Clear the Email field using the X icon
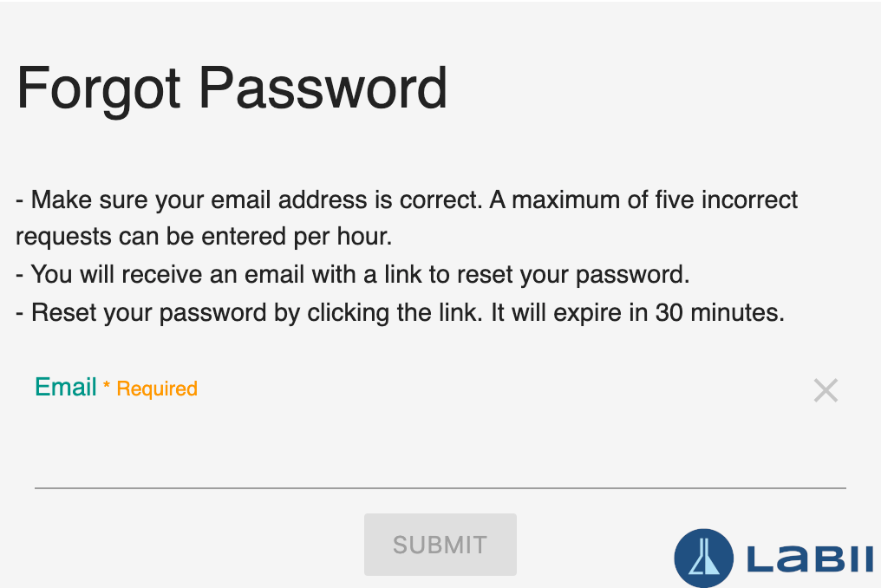881x588 pixels. click(826, 390)
